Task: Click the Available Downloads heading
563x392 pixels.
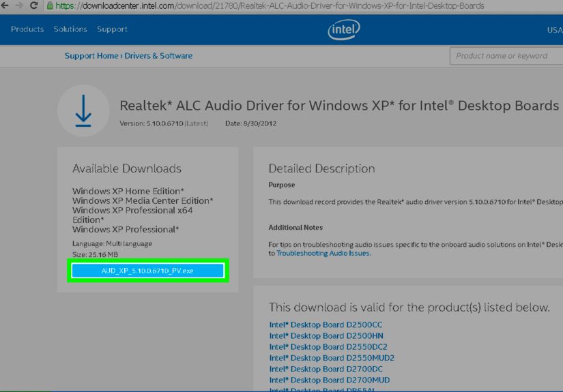Action: click(x=127, y=168)
